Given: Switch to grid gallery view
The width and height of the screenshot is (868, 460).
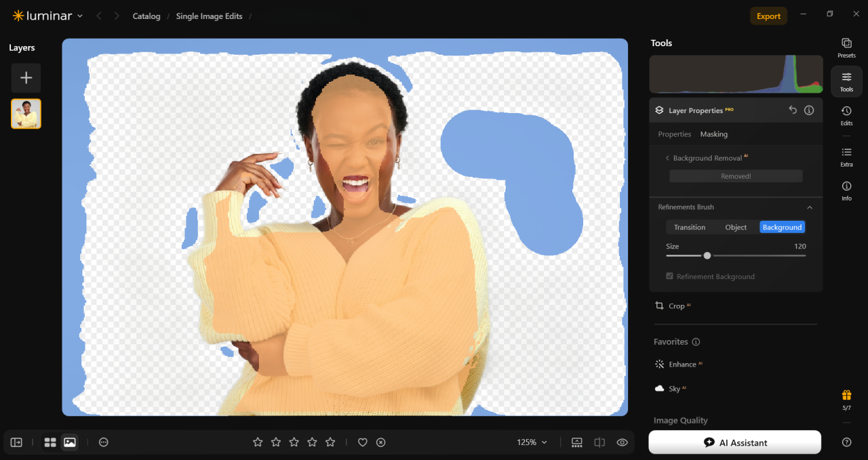Looking at the screenshot, I should click(50, 442).
